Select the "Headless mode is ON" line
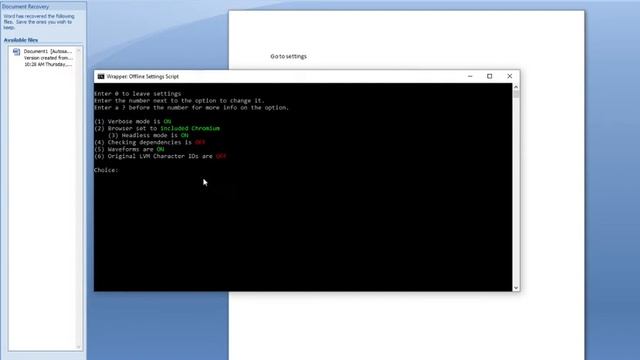The image size is (640, 360). click(148, 135)
